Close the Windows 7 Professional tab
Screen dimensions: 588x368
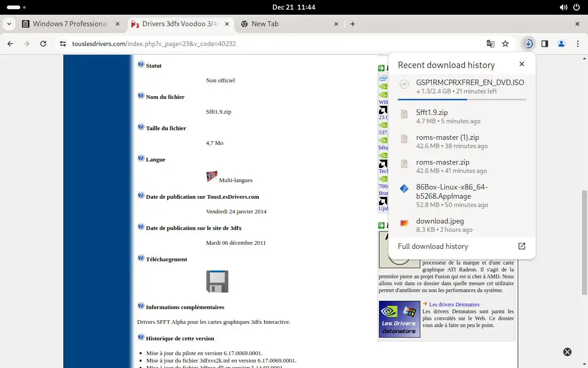(118, 24)
